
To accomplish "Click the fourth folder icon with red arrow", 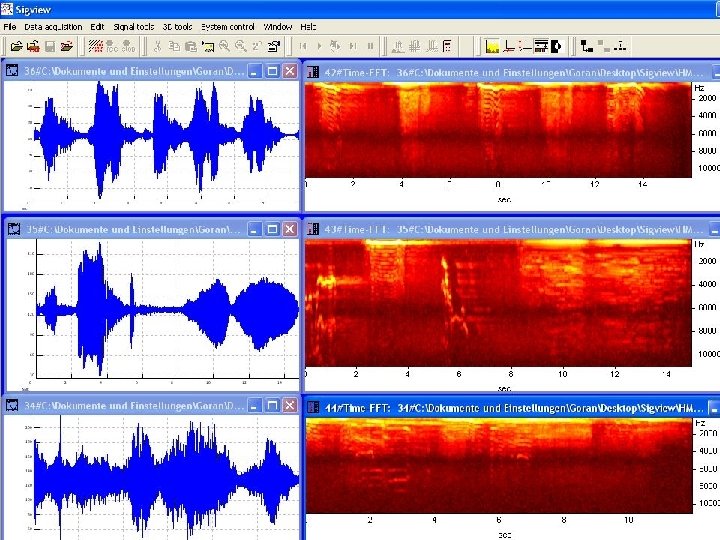I will [67, 46].
